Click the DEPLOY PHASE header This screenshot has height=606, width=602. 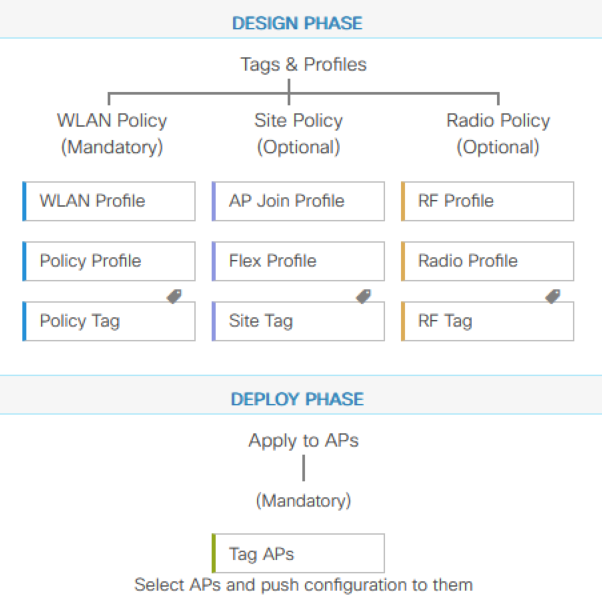pyautogui.click(x=298, y=399)
